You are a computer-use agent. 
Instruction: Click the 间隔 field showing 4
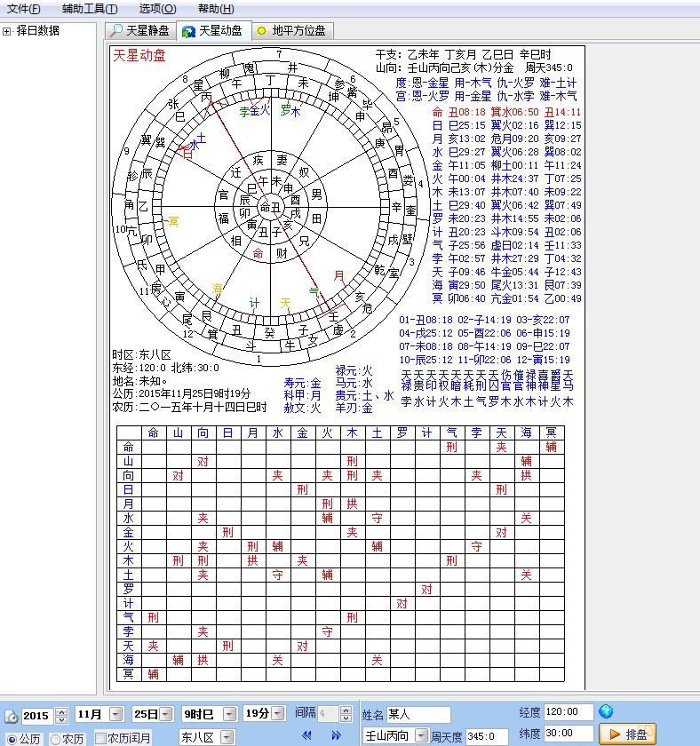(x=330, y=714)
